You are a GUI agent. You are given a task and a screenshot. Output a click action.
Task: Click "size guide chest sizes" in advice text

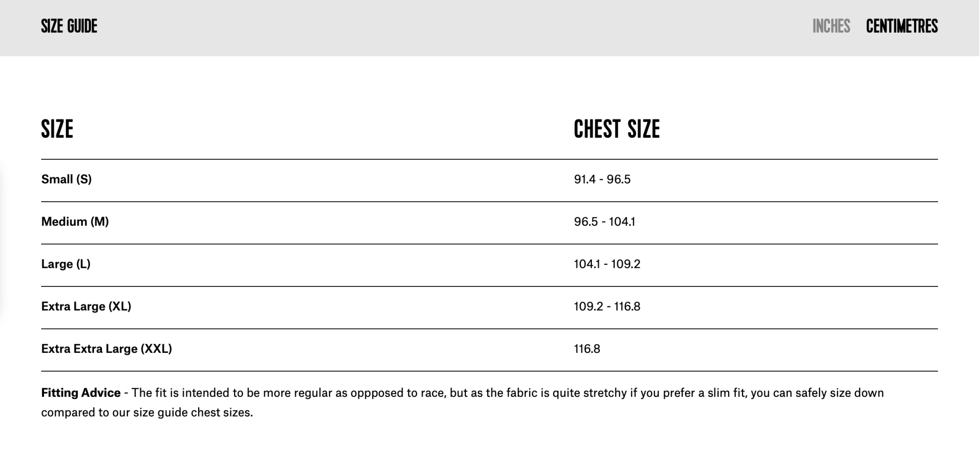coord(192,413)
